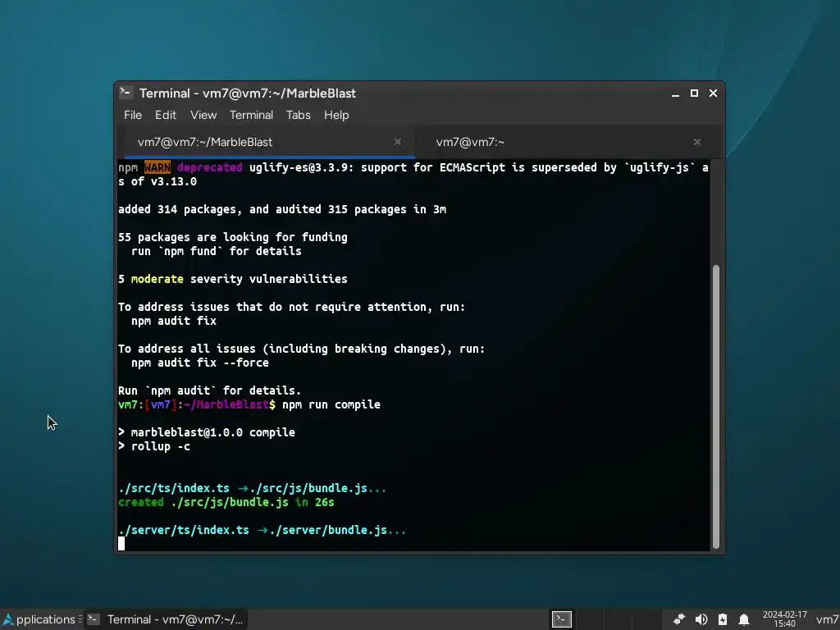Click the 'marbleblast@1.0.0 compile' line

click(x=206, y=432)
